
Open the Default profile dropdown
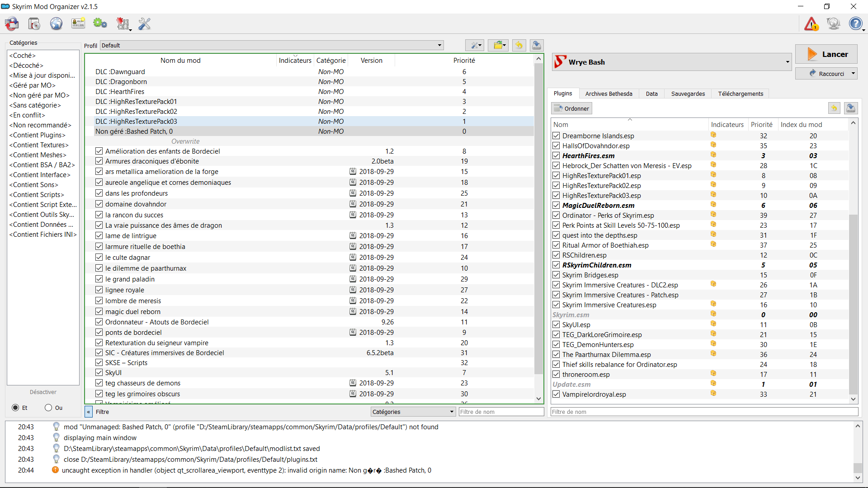click(271, 45)
